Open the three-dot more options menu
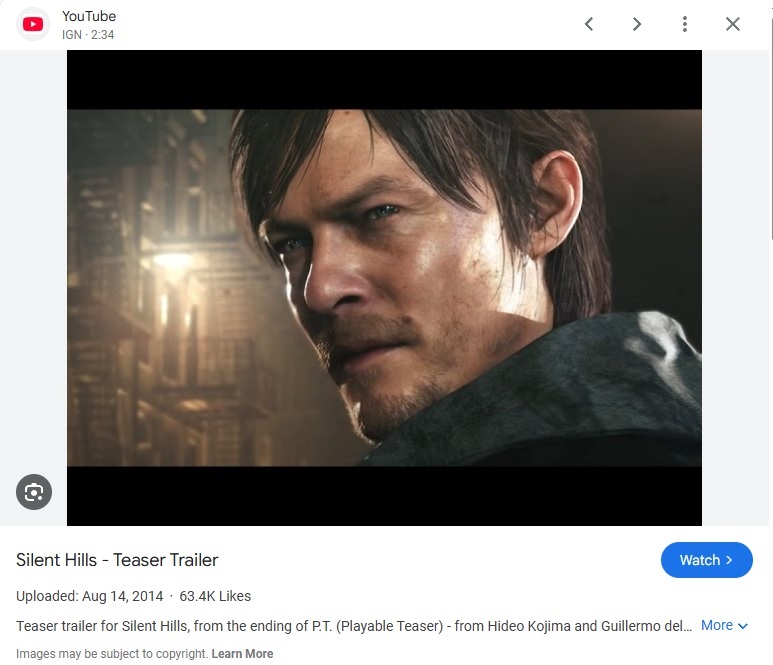Image resolution: width=773 pixels, height=665 pixels. coord(684,24)
